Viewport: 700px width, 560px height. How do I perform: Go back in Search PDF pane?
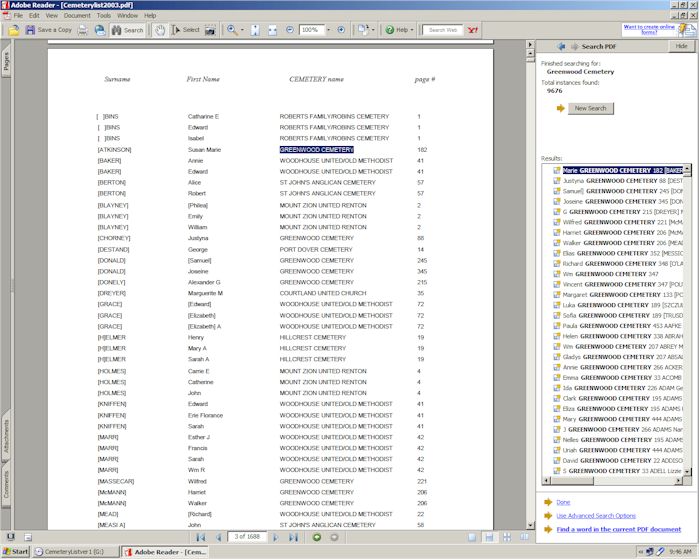pyautogui.click(x=561, y=46)
